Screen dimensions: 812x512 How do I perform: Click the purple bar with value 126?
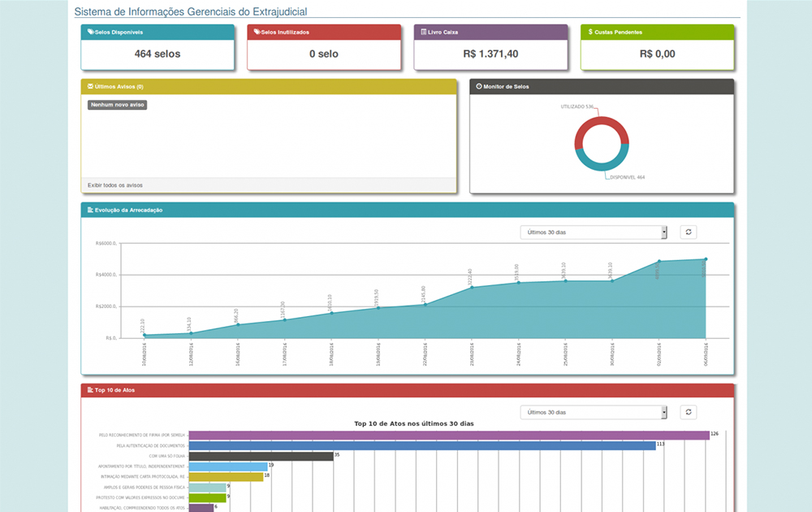(x=448, y=435)
